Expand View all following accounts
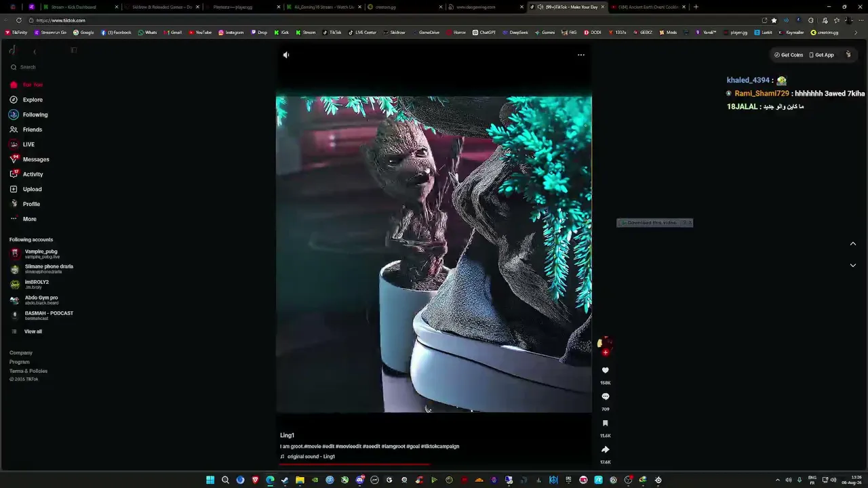Viewport: 868px width, 488px height. 27,331
